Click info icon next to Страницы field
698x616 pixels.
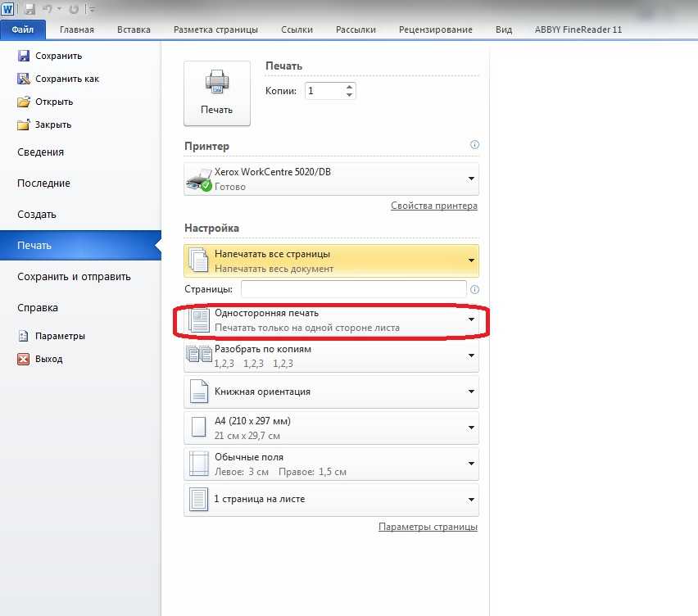[x=474, y=290]
